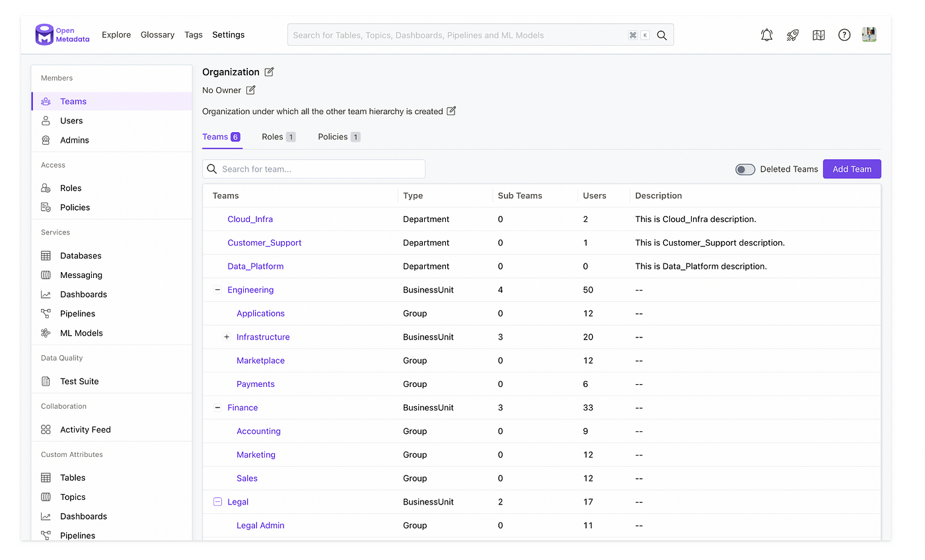Collapse the Finance team row
The image size is (925, 560).
point(217,407)
